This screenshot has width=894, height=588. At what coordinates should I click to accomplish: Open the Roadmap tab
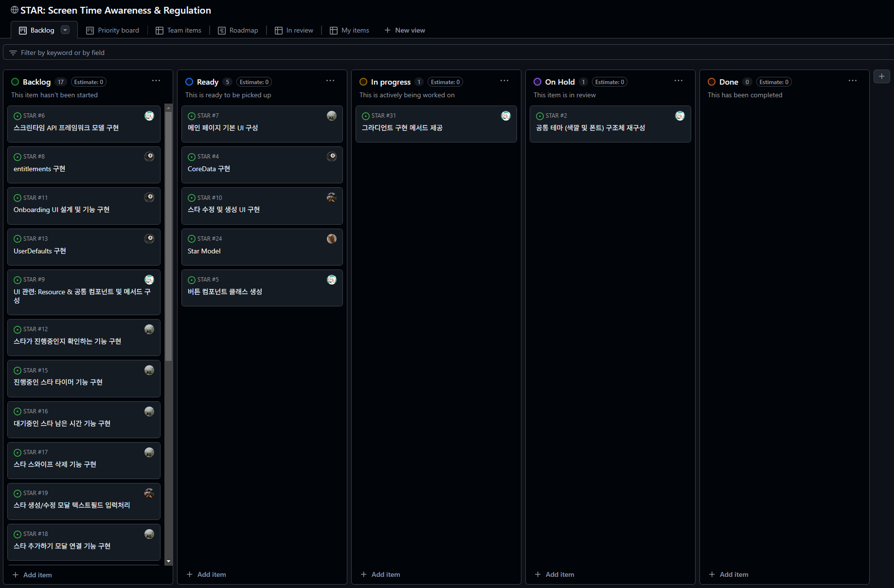click(238, 30)
